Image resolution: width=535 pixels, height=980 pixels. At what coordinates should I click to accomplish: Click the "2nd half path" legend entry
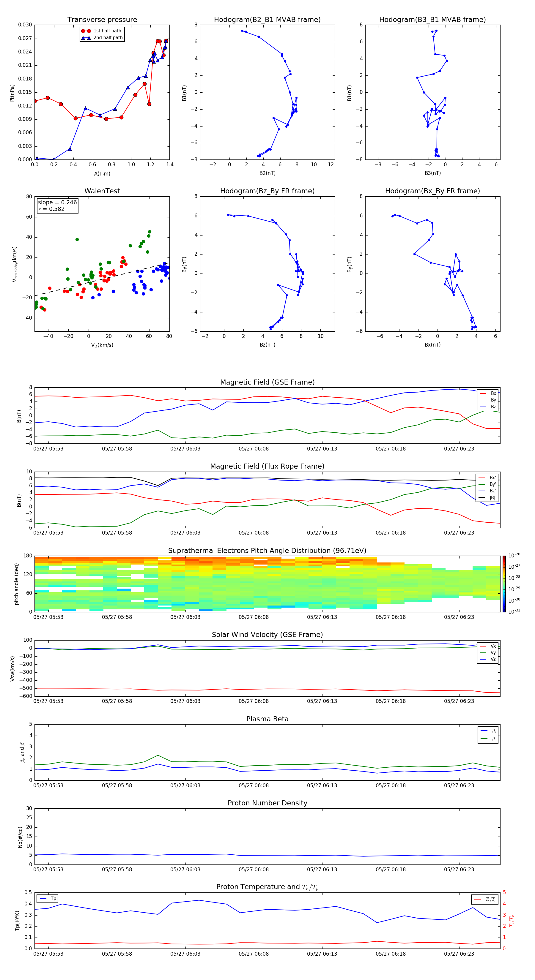102,38
